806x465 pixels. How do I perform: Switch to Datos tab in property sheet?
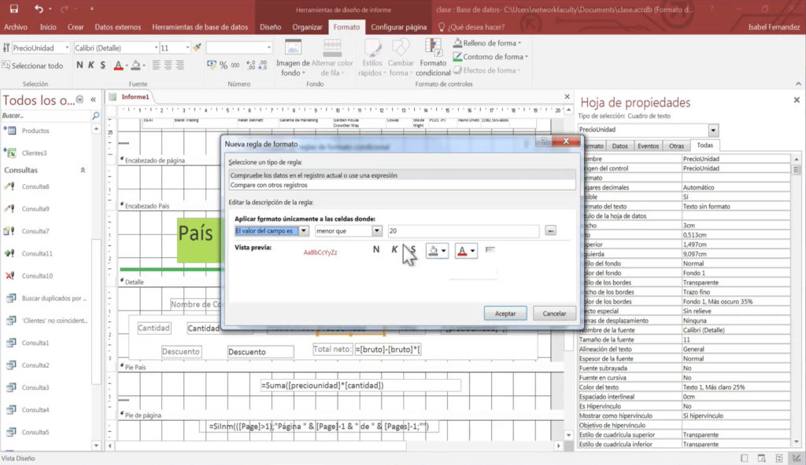(x=619, y=146)
